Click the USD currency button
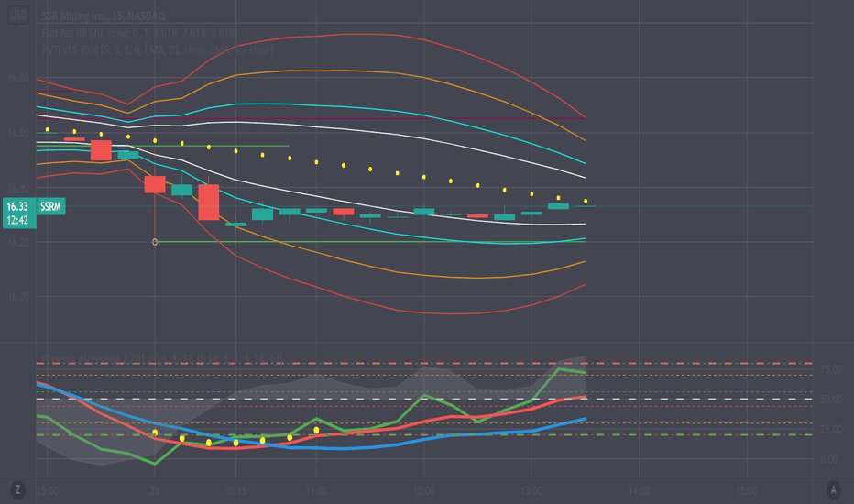854x504 pixels. coord(18,15)
